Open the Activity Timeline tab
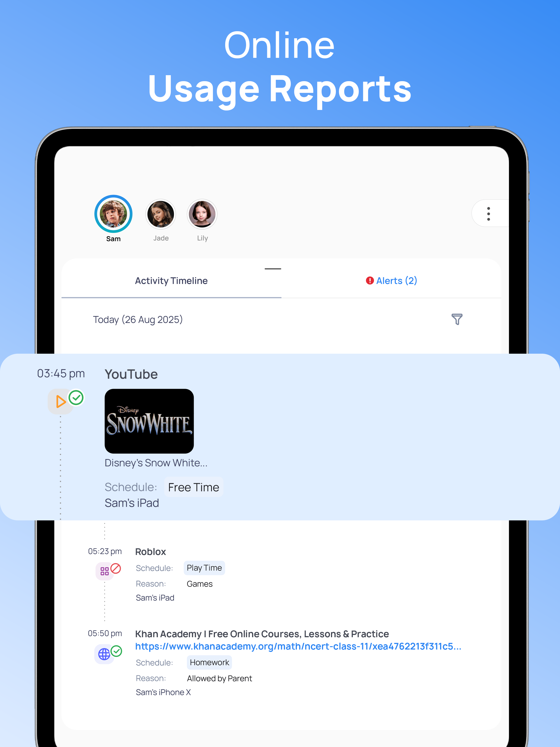This screenshot has width=560, height=747. click(171, 281)
